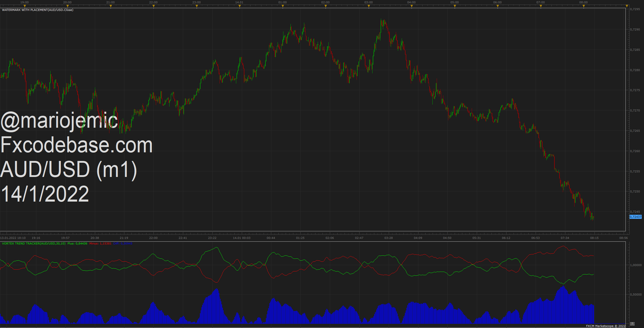Viewport: 644px width, 328px height.
Task: Click the 0,7290 price axis label
Action: click(635, 29)
